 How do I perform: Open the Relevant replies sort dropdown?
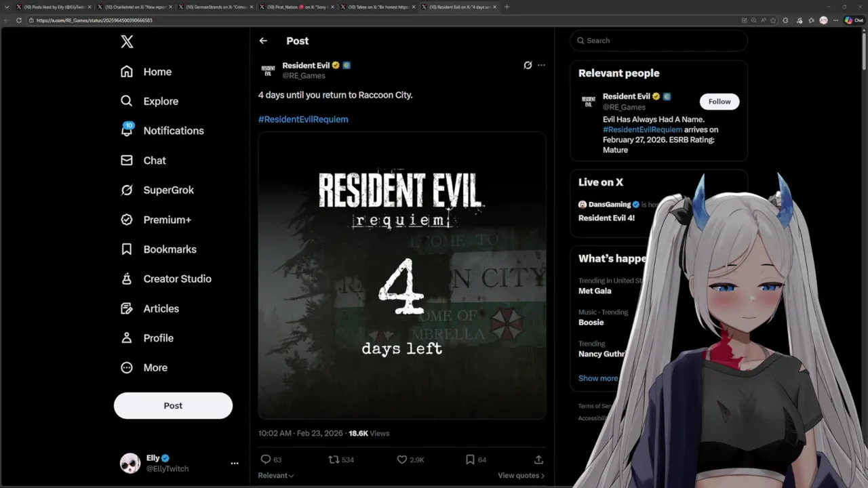click(276, 476)
